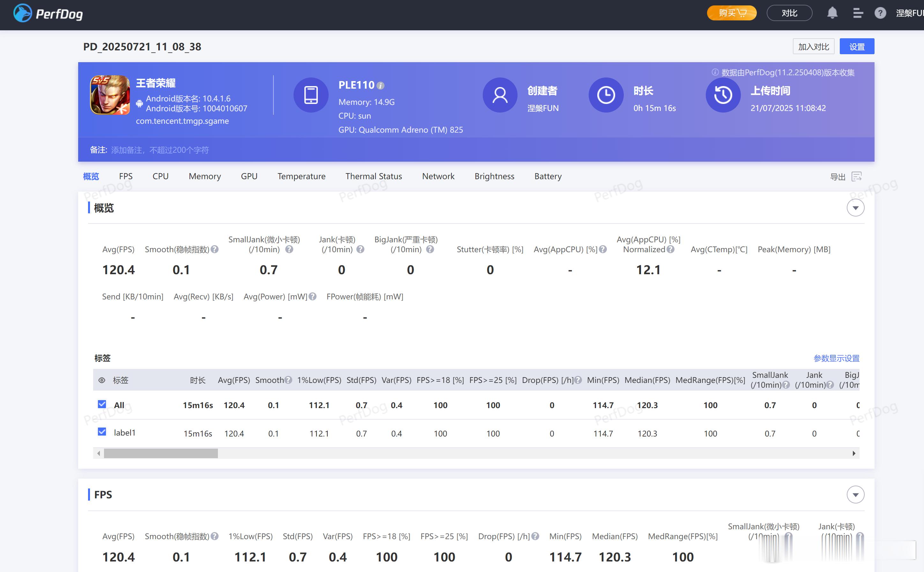
Task: Click help icon for Drop(FPS) in FPS section
Action: point(535,536)
